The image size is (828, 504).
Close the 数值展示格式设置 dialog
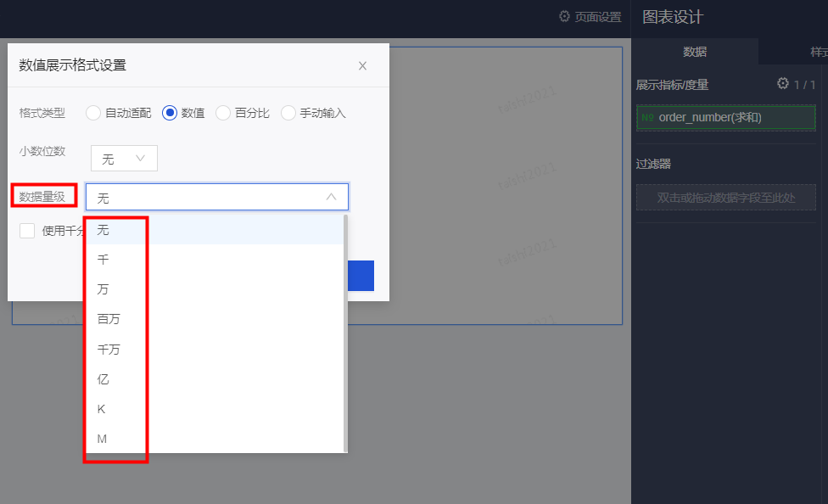(362, 66)
